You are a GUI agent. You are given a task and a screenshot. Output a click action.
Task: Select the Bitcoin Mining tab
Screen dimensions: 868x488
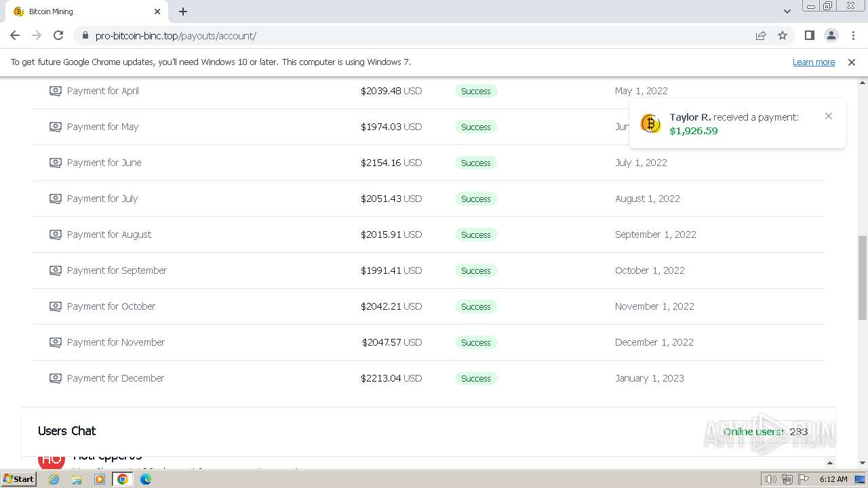[85, 12]
